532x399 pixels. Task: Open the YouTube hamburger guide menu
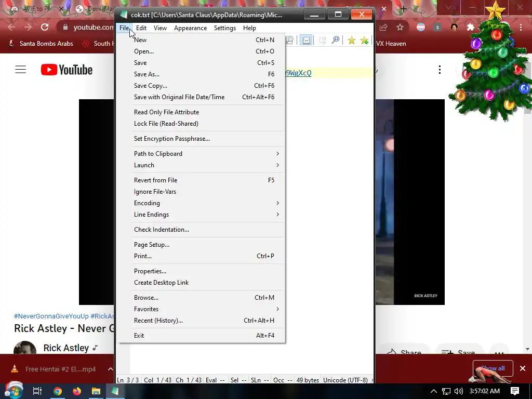pos(20,70)
